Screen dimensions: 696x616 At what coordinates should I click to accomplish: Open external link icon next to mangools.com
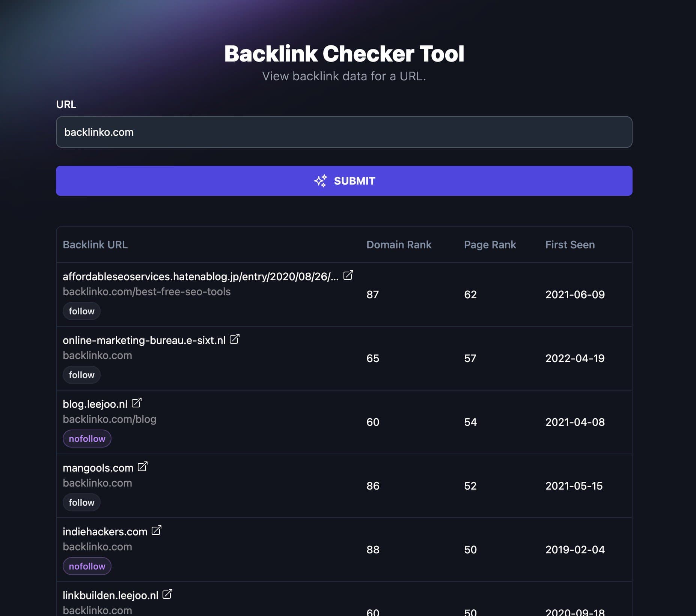[x=143, y=467]
